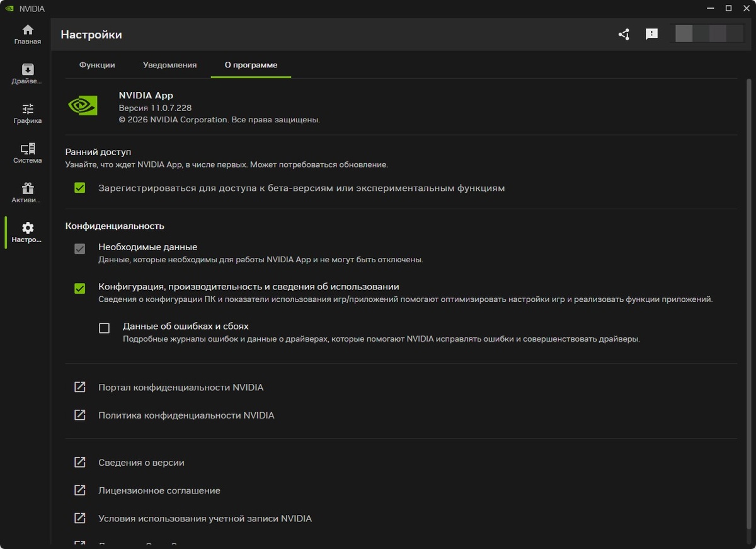Disable Конфигурация, производительность и сведения checkbox

(79, 289)
